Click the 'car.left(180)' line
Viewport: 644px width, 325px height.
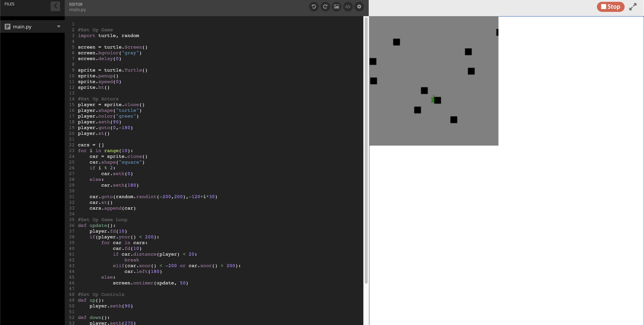tap(143, 271)
